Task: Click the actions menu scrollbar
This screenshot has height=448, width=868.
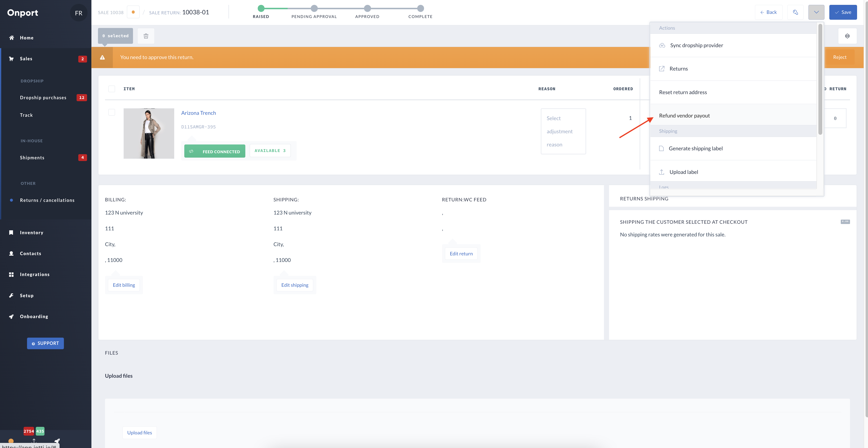Action: 820,80
